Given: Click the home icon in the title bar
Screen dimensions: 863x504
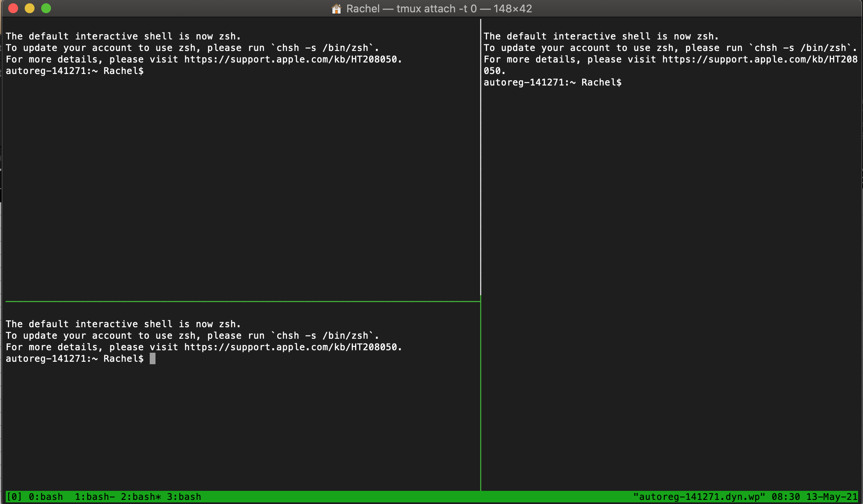Looking at the screenshot, I should click(x=336, y=8).
